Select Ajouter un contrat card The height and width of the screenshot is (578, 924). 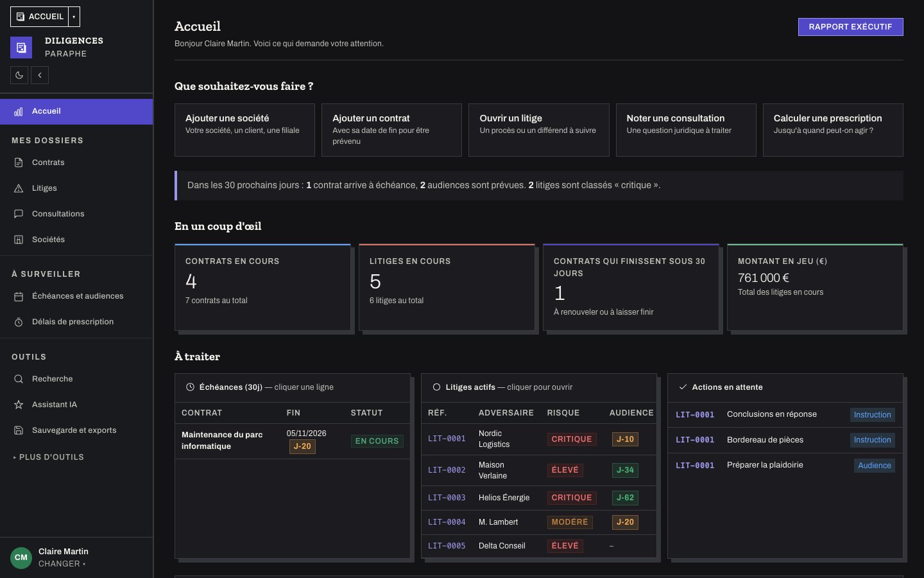point(391,130)
